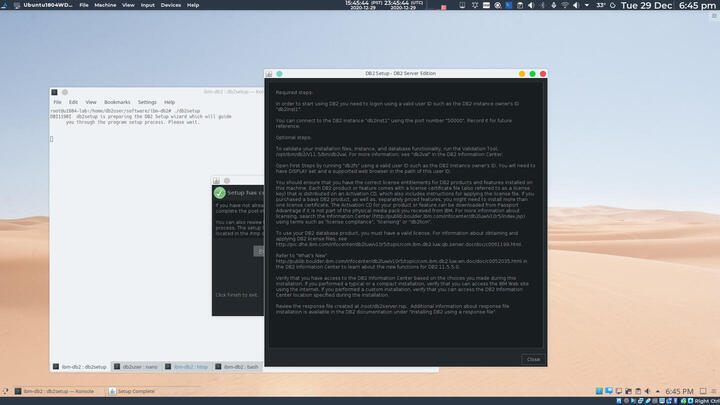Switch to the ibm-db2 : bash tab
720x405 pixels.
pos(237,366)
